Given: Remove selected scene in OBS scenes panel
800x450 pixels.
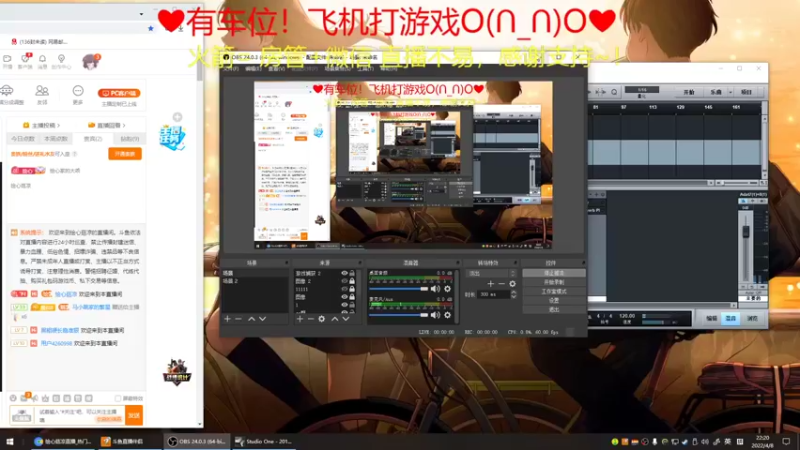Looking at the screenshot, I should coord(238,319).
